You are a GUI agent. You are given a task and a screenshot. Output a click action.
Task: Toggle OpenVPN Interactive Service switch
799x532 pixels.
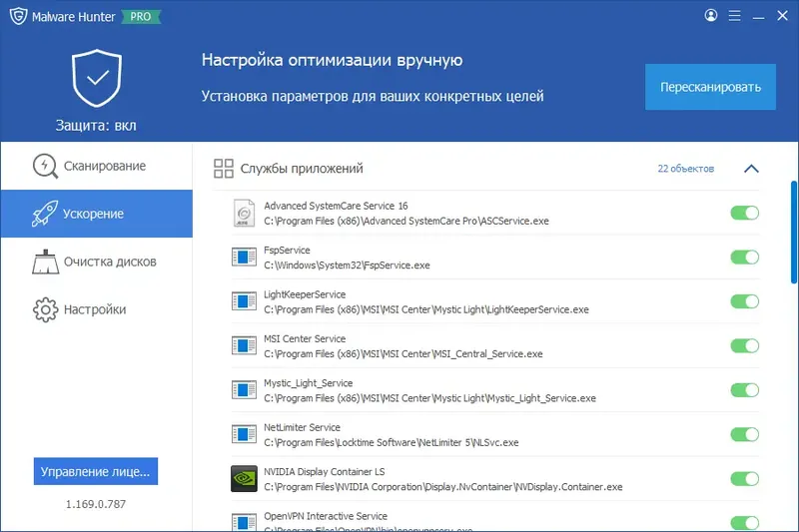click(x=744, y=523)
